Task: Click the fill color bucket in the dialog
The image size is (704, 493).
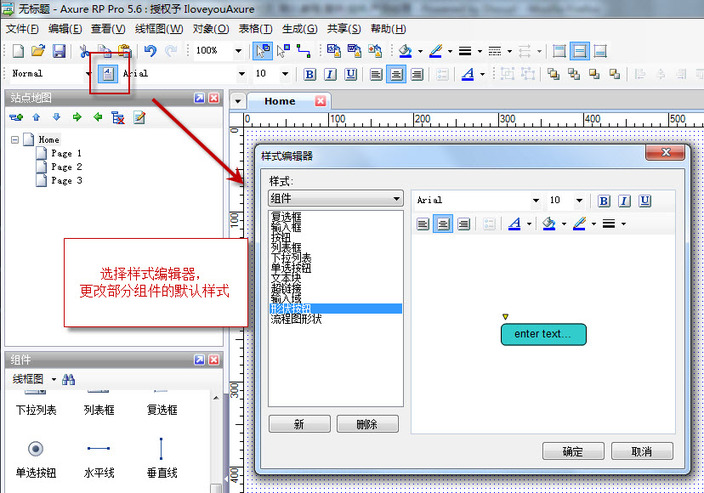Action: pos(549,224)
